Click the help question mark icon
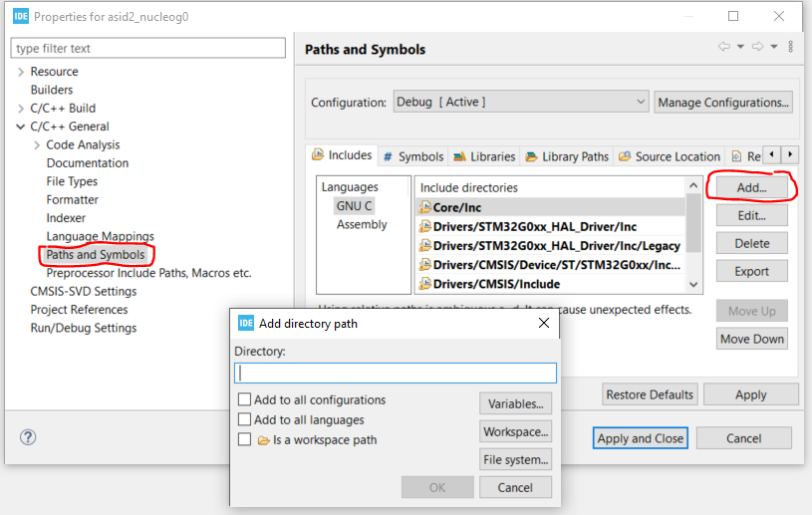 coord(28,437)
